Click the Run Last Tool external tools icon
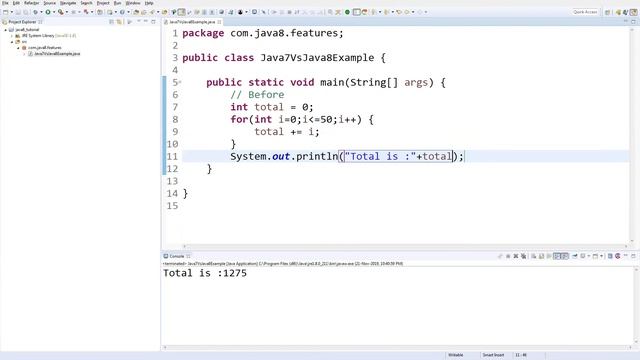This screenshot has height=360, width=640. [x=60, y=12]
